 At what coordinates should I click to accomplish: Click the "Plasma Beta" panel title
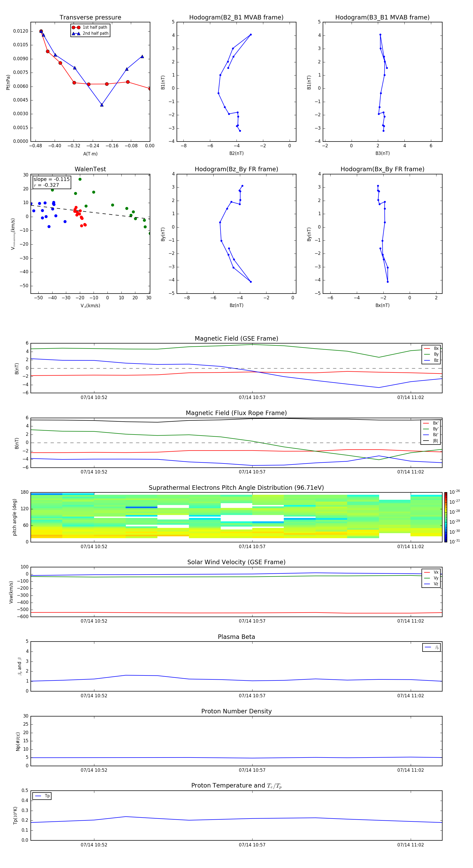click(236, 637)
